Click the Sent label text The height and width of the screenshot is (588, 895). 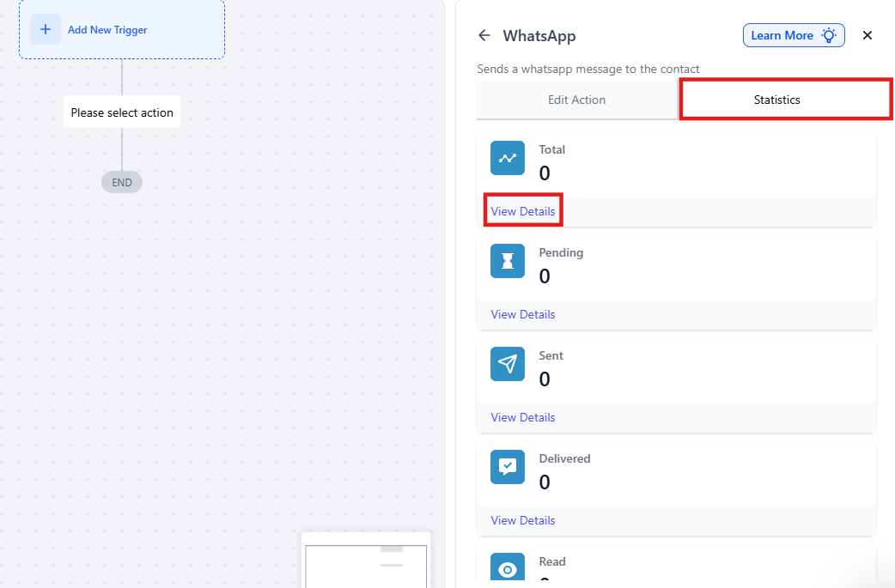point(551,356)
